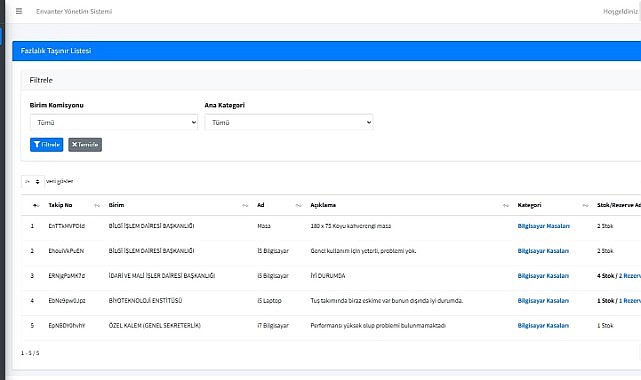Click the sort arrows of the Birim column

[245, 205]
